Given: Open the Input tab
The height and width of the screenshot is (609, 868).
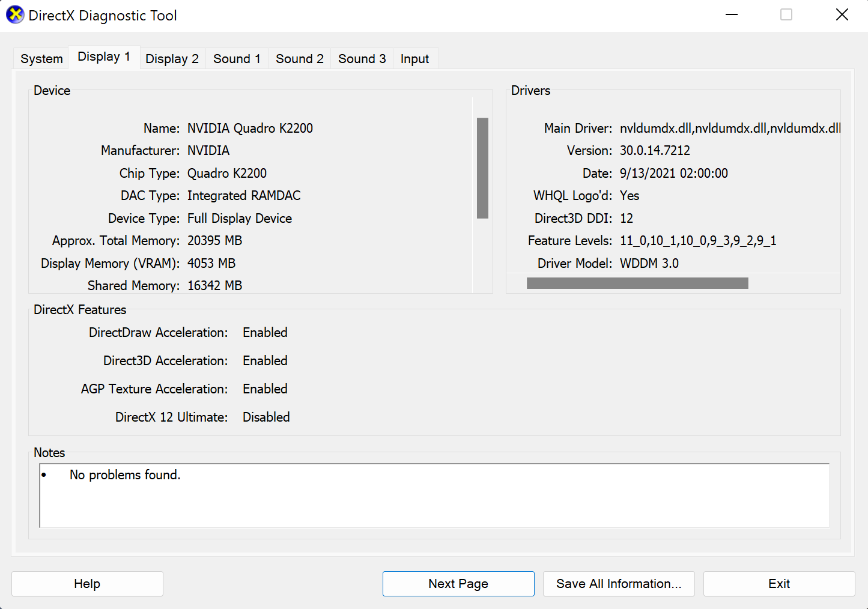Looking at the screenshot, I should (x=414, y=59).
